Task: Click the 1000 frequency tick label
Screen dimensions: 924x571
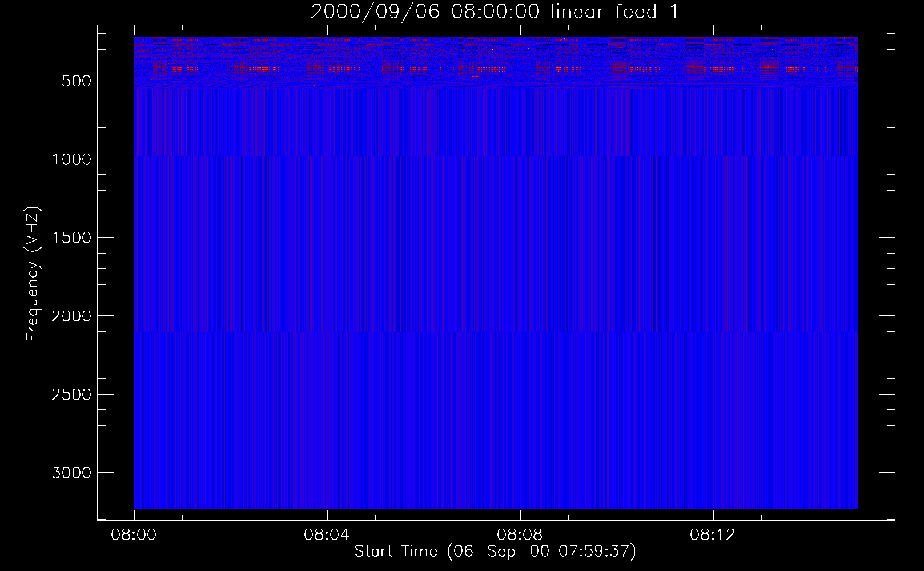Action: tap(71, 159)
